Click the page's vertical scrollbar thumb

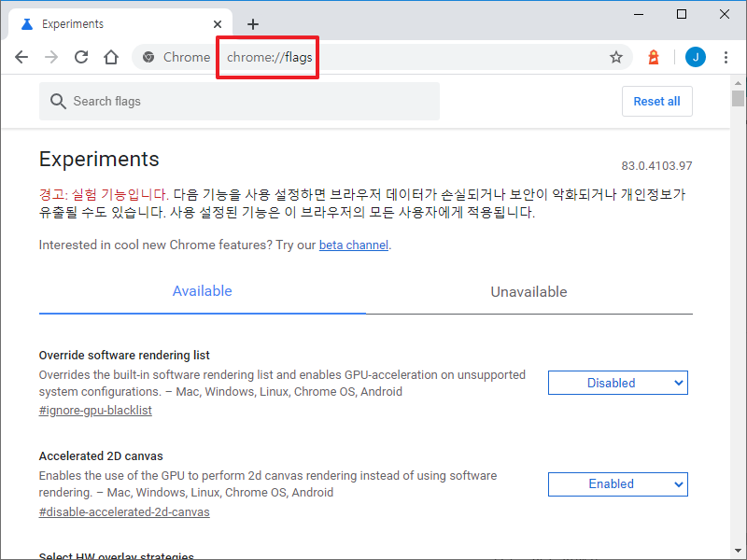[738, 99]
